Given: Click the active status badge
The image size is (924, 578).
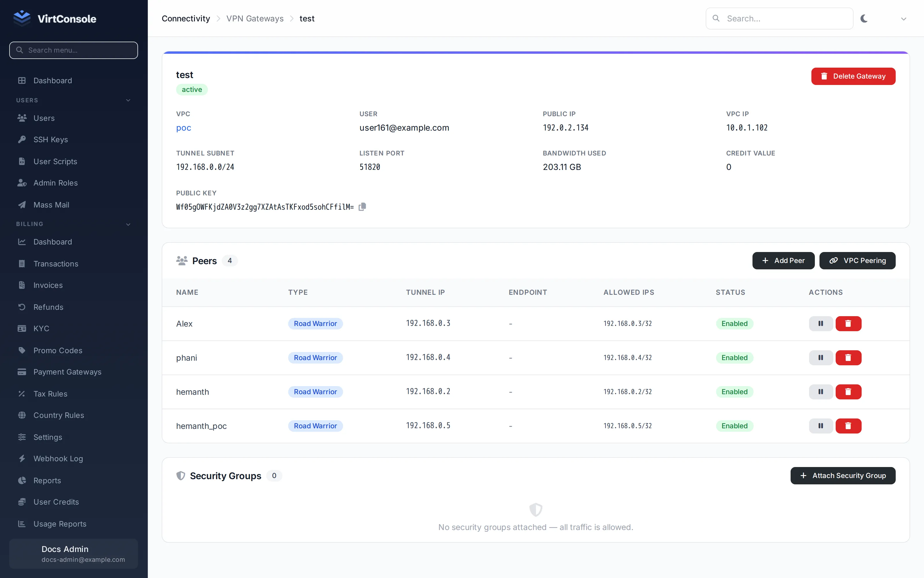Looking at the screenshot, I should click(192, 90).
